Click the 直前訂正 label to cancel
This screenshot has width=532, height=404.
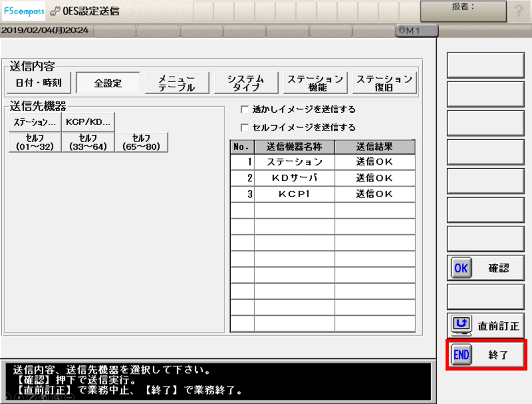coord(498,326)
